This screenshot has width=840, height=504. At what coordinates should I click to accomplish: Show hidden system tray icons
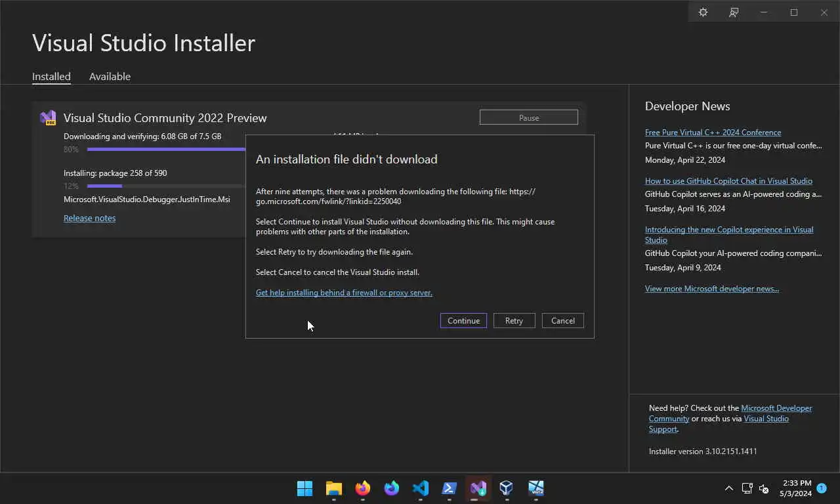728,488
